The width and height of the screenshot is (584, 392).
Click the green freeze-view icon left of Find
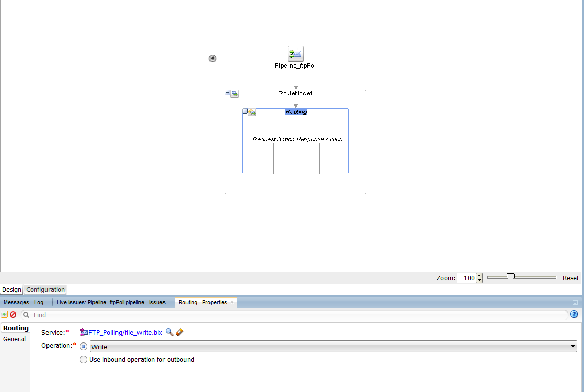(4, 315)
